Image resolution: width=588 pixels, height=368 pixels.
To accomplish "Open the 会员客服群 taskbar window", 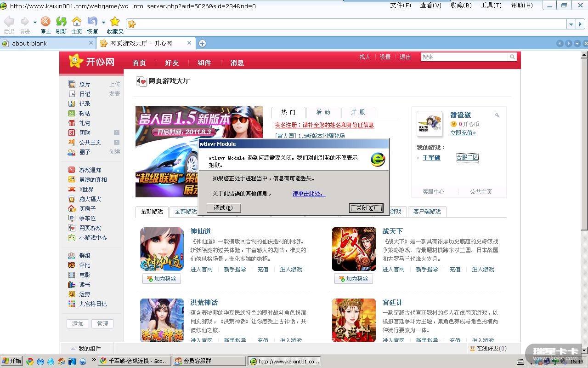I will coord(209,361).
